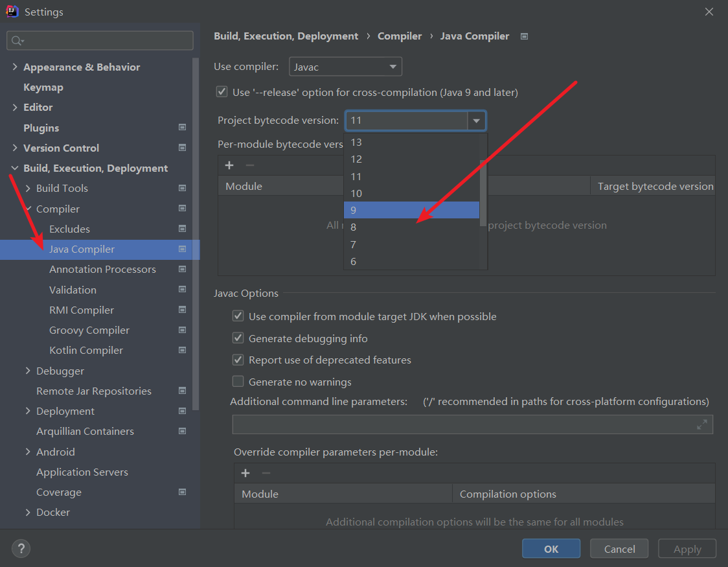Focus the additional command line parameters field

pos(473,424)
